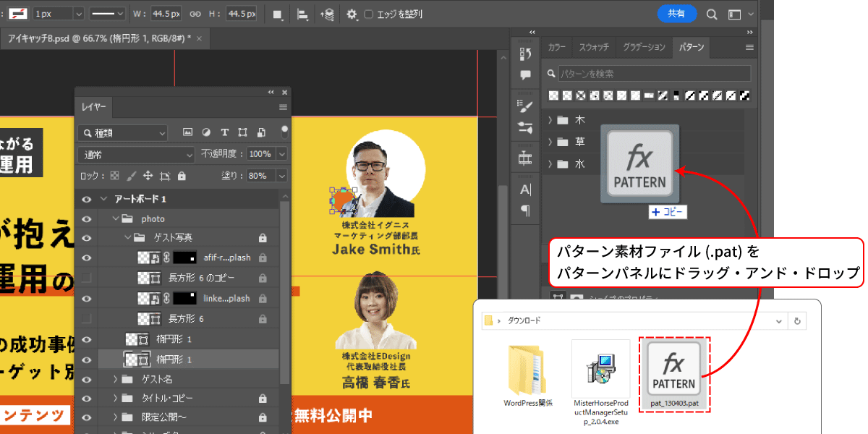
Task: Open the stroke color swatch in options bar
Action: pyautogui.click(x=18, y=14)
